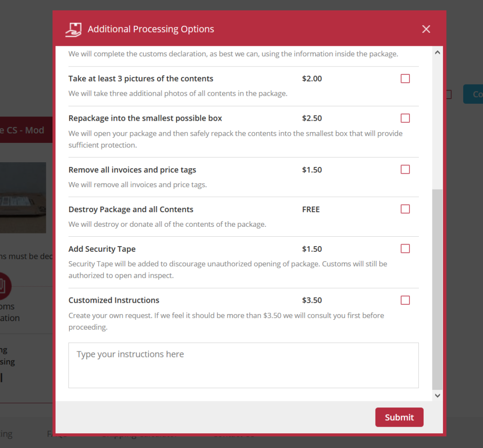Click the dialog's vertical scrollbar thumb
The height and width of the screenshot is (448, 483).
tap(437, 288)
